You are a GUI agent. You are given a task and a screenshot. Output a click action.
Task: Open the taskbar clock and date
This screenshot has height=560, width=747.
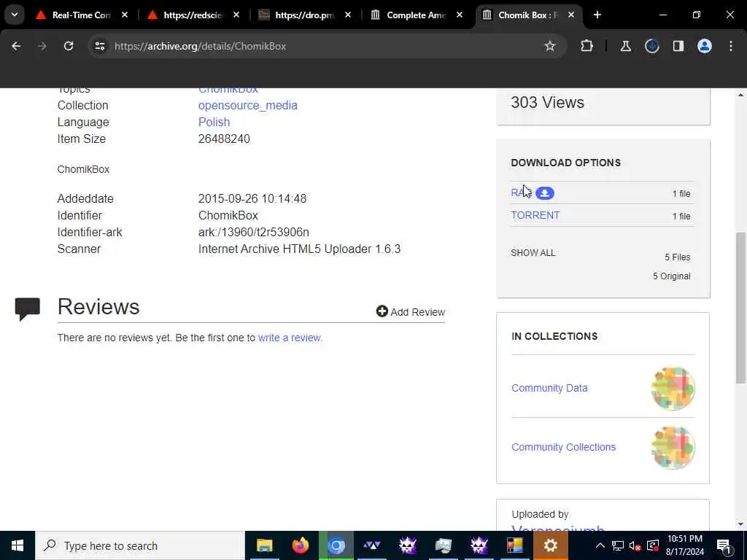(684, 545)
